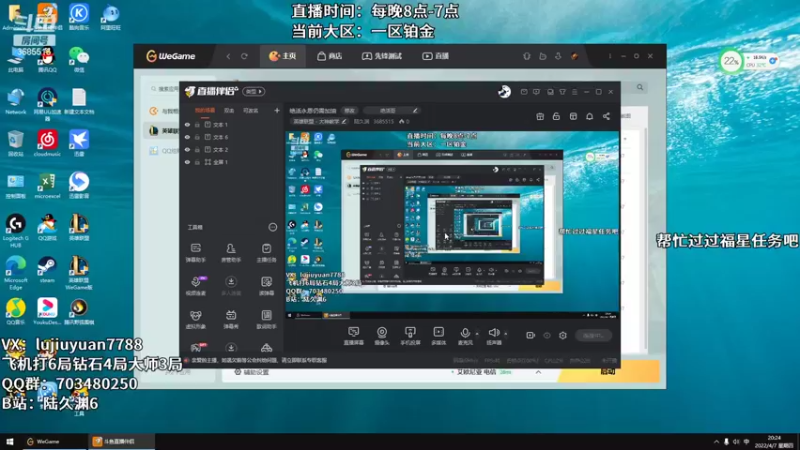Open WeGame three-dot more menu
Viewport: 800px width, 450px height.
(610, 56)
